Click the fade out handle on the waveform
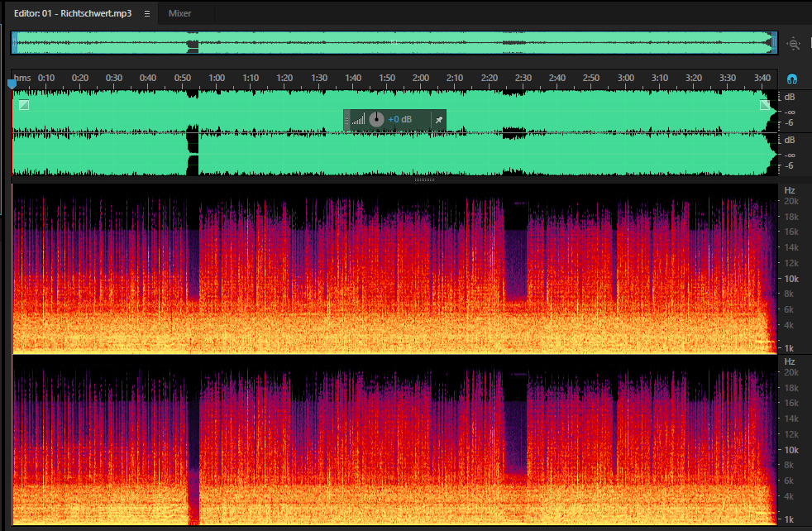Viewport: 812px width, 531px height. pos(765,105)
